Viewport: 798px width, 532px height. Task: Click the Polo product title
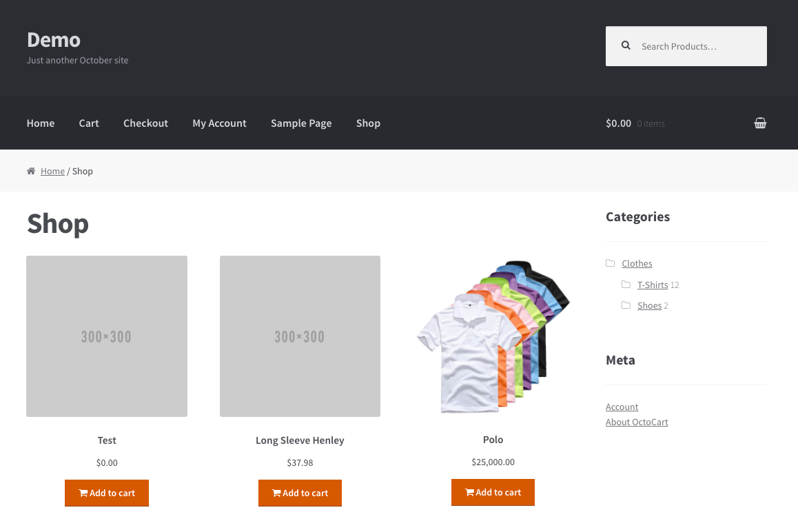coord(493,440)
